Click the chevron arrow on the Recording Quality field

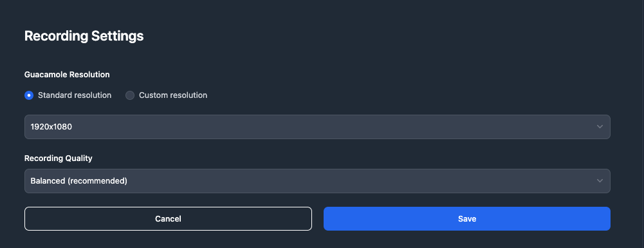point(600,181)
